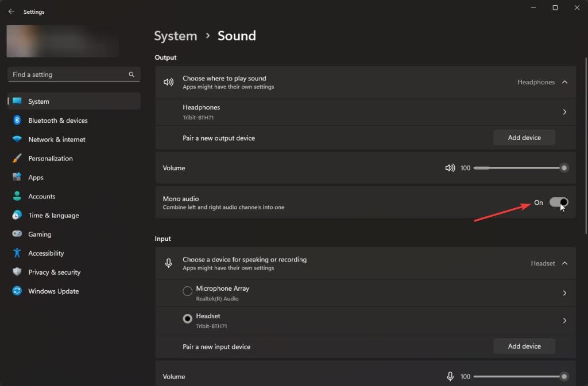The height and width of the screenshot is (386, 588).
Task: Click the search magnifier icon
Action: [x=131, y=75]
